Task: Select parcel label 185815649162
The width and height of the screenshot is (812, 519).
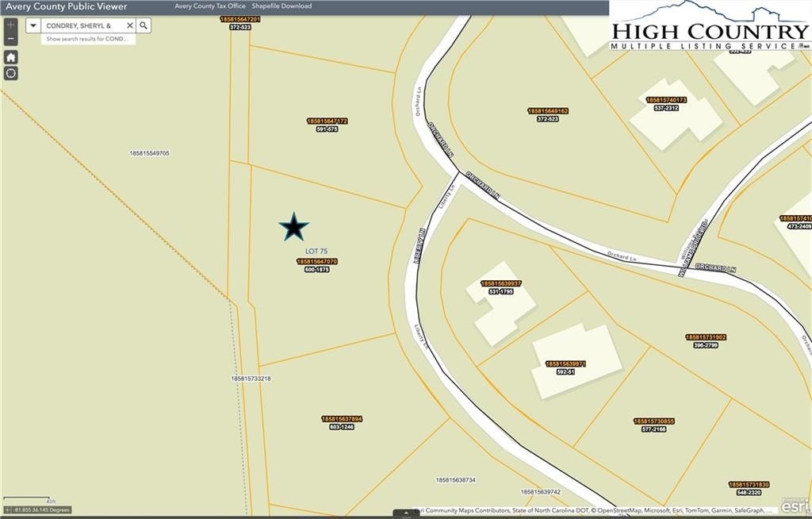Action: [548, 110]
